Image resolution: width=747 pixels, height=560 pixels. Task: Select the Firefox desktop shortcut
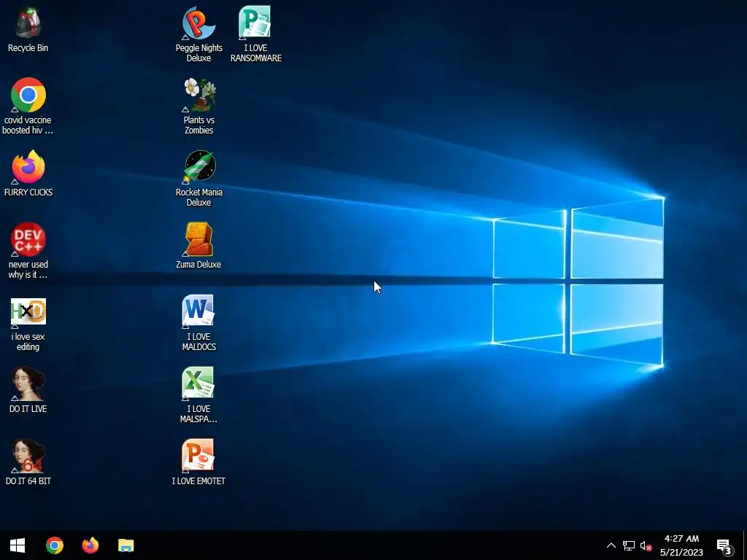tap(28, 174)
